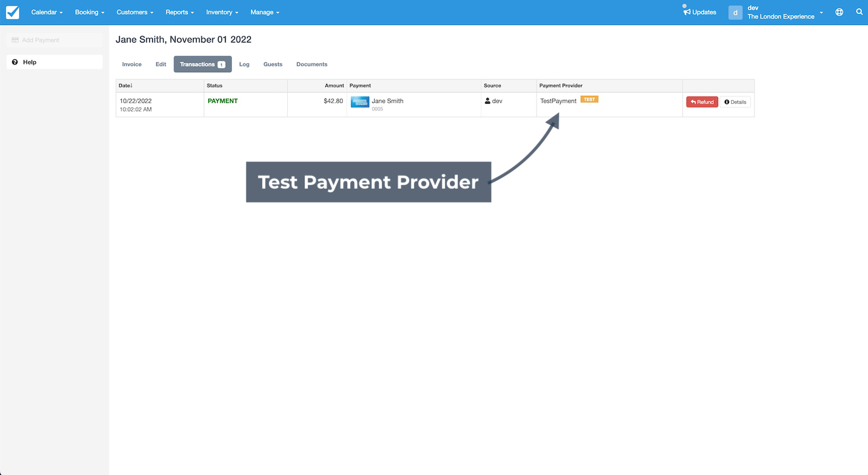Click The London Experience account name
The height and width of the screenshot is (475, 868).
(x=781, y=16)
